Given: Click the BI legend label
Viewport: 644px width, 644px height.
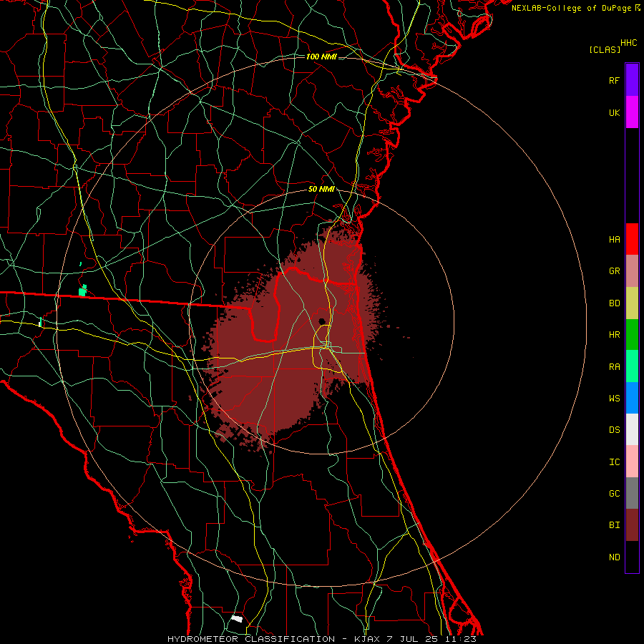Looking at the screenshot, I should click(x=614, y=525).
